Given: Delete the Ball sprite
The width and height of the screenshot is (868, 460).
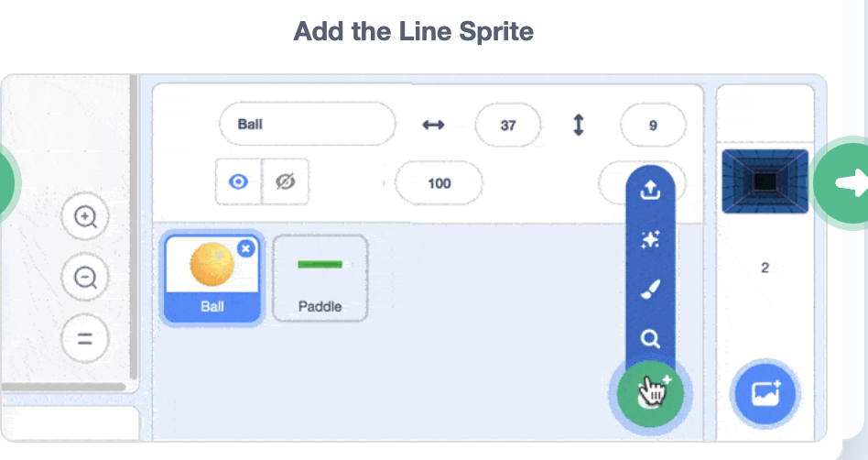Looking at the screenshot, I should click(x=245, y=248).
